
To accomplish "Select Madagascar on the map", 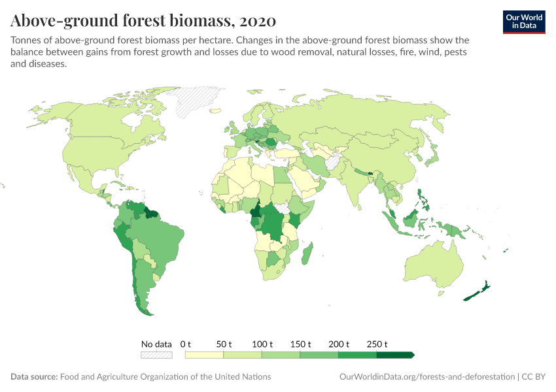I will pos(307,254).
